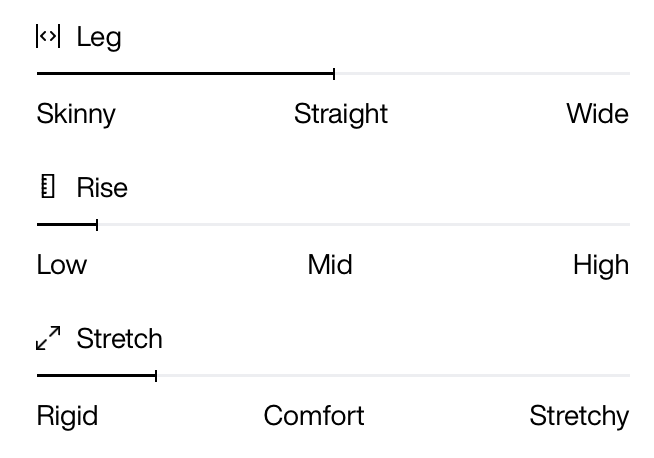Choose the Mid rise label

(x=330, y=264)
